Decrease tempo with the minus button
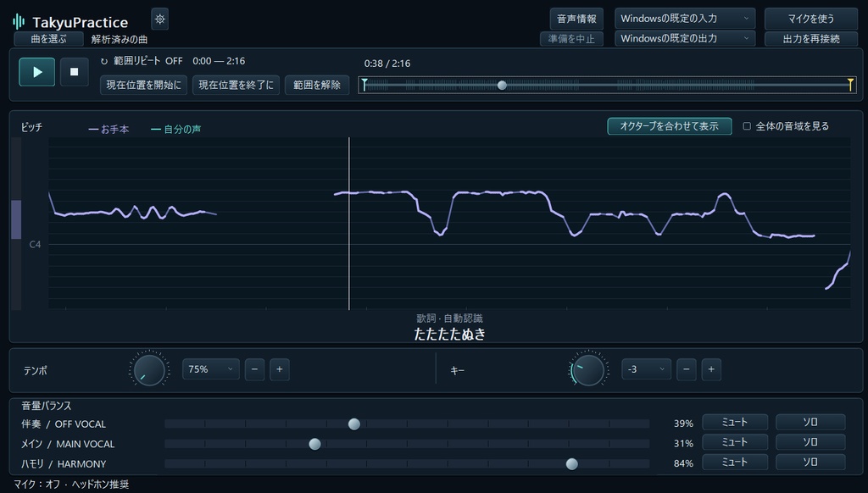868x493 pixels. point(254,369)
